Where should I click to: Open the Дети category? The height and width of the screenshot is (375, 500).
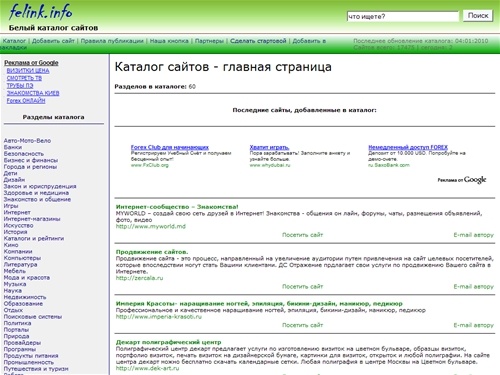pyautogui.click(x=10, y=173)
